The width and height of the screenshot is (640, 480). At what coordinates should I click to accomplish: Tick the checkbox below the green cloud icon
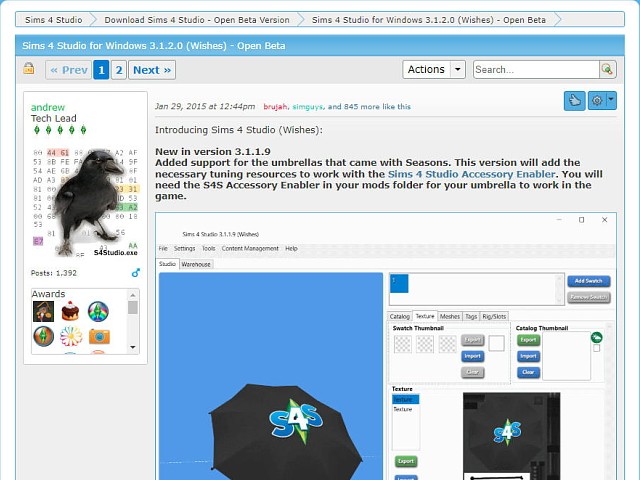(x=596, y=348)
